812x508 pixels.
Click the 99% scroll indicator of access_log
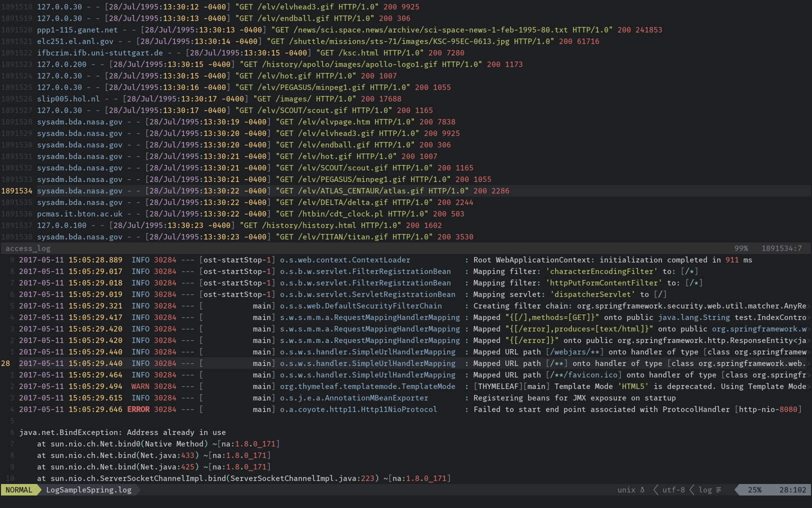[x=741, y=248]
